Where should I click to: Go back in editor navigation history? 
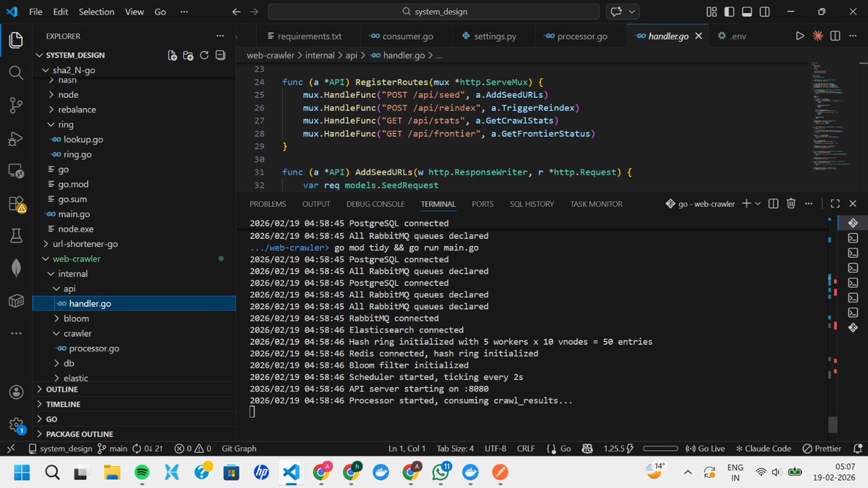[x=237, y=12]
